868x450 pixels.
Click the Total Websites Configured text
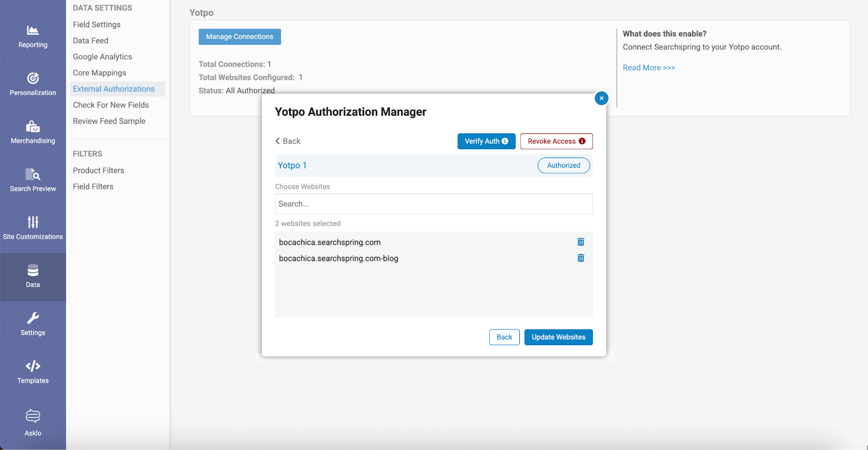tap(246, 78)
